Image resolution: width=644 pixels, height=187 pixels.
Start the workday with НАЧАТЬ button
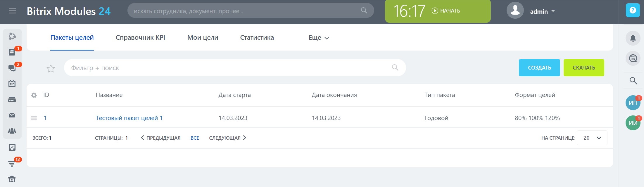click(x=446, y=11)
